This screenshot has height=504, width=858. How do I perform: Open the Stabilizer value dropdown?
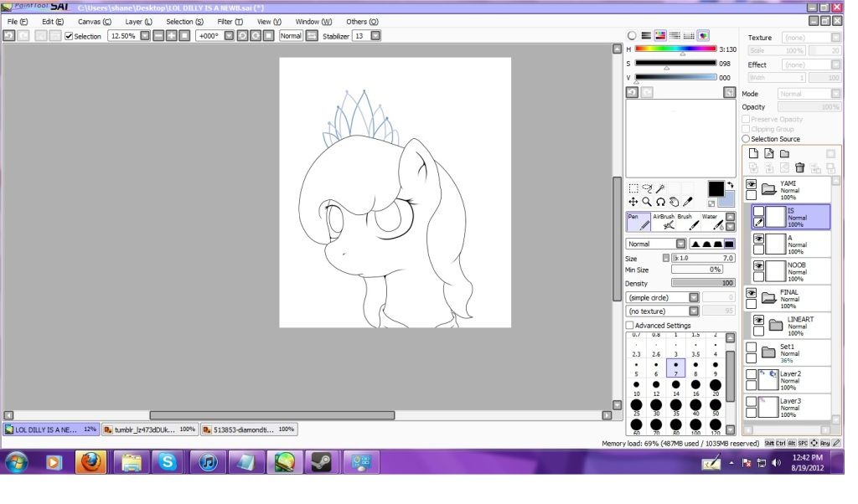click(375, 35)
